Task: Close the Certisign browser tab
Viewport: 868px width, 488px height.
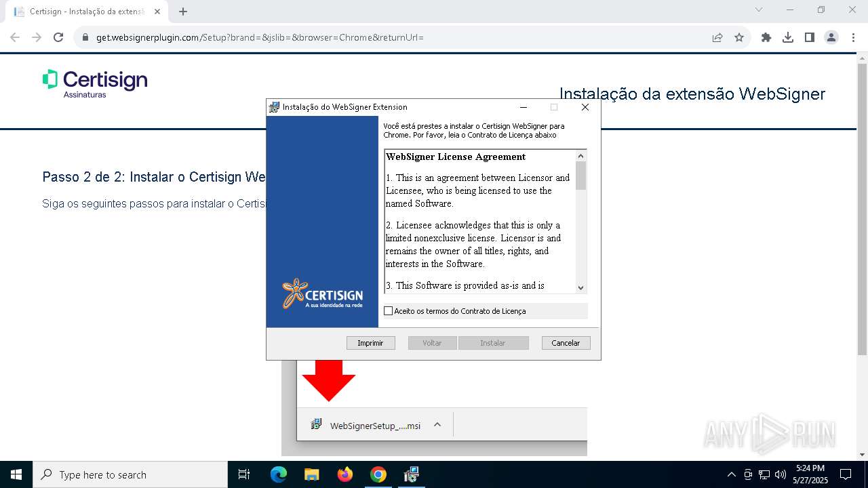Action: (x=157, y=12)
